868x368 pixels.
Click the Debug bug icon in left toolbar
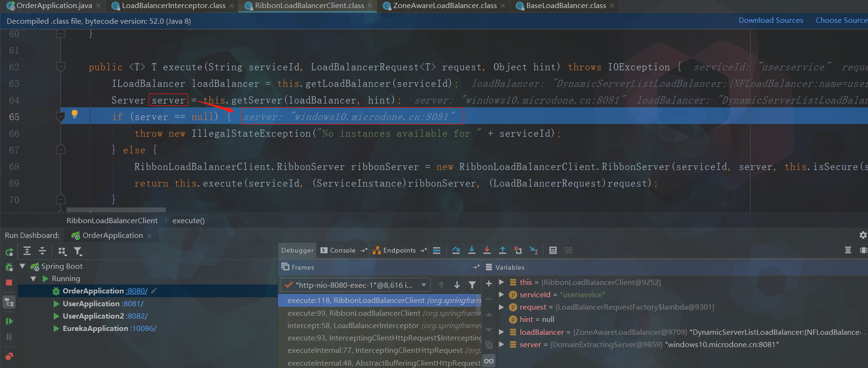9,267
